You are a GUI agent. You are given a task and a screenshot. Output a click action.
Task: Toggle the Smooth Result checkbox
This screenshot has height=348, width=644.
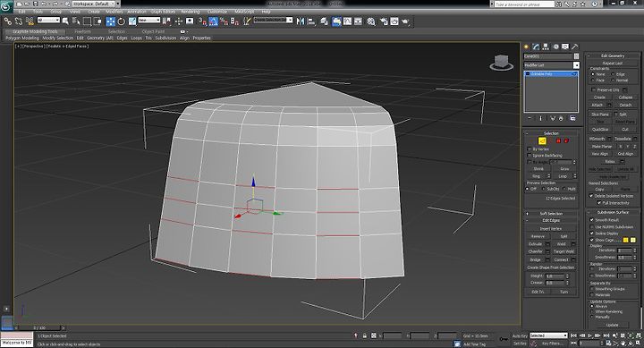(592, 220)
